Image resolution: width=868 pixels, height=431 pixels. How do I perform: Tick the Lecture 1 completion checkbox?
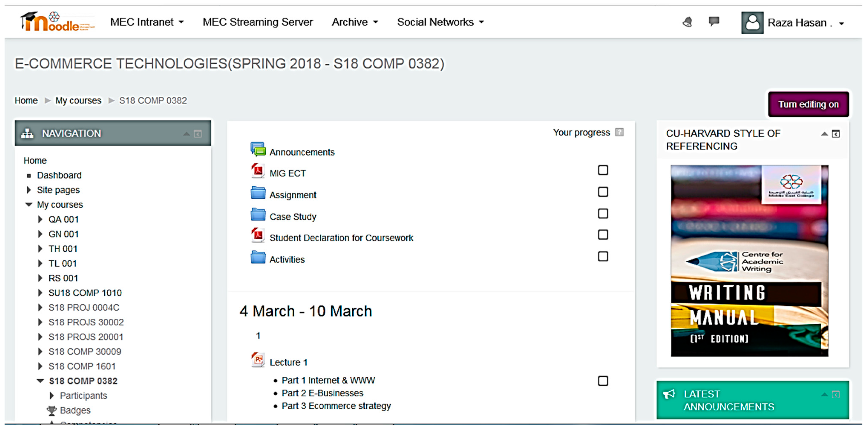click(x=603, y=381)
